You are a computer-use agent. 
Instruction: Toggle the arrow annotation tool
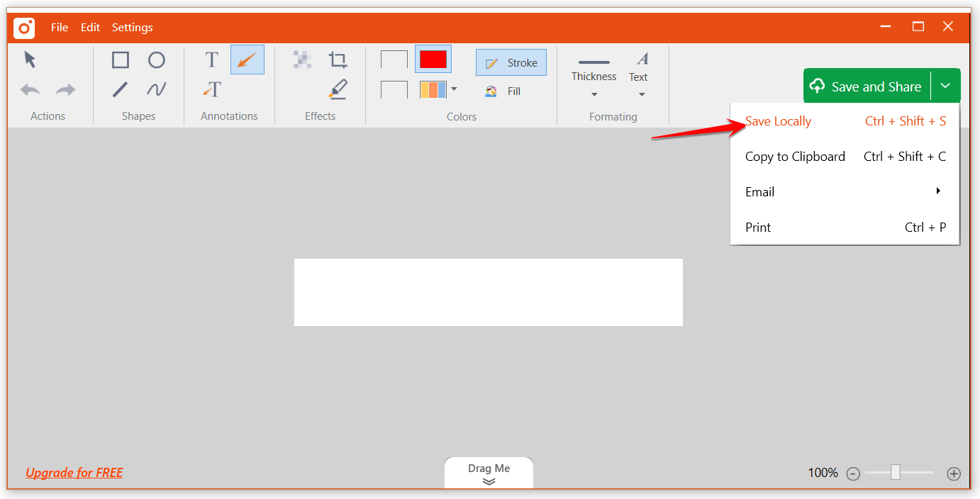(x=247, y=60)
